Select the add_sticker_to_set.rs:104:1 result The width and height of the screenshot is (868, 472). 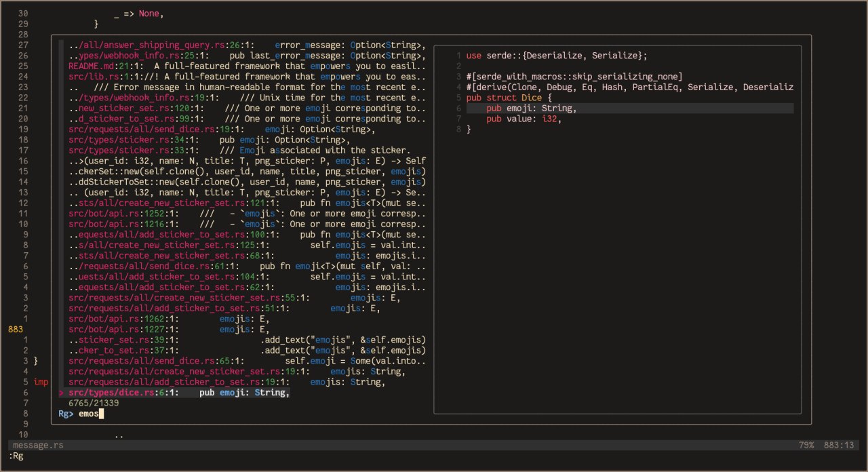248,277
